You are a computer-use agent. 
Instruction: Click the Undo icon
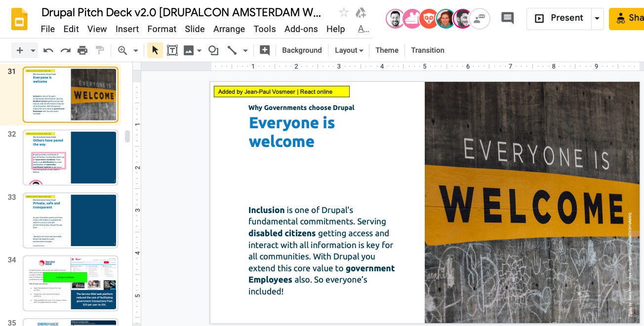point(47,50)
